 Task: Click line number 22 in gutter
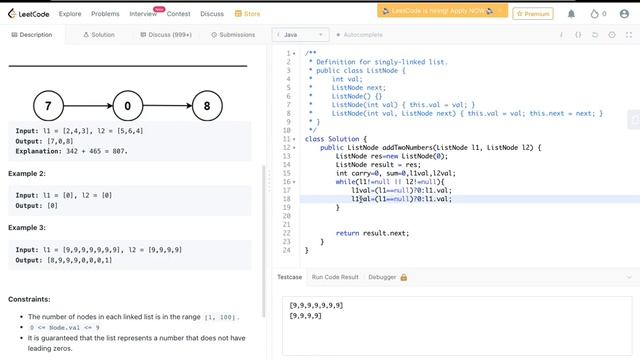tap(287, 233)
